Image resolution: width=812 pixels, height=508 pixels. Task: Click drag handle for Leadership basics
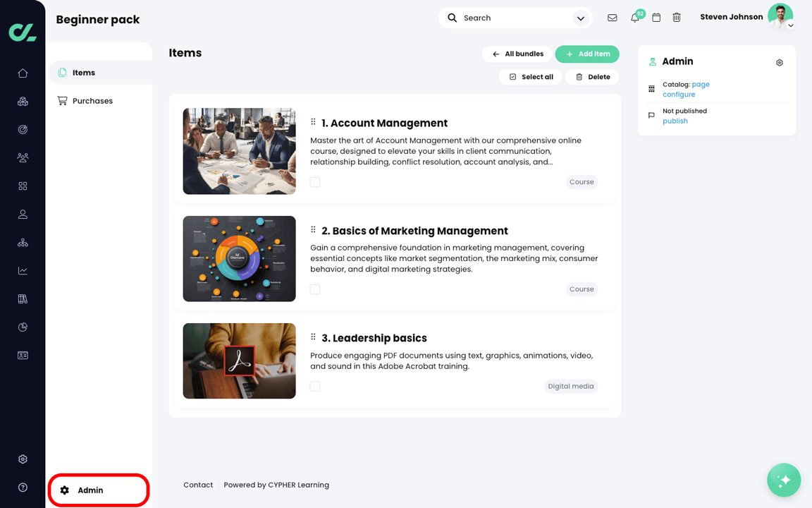313,337
